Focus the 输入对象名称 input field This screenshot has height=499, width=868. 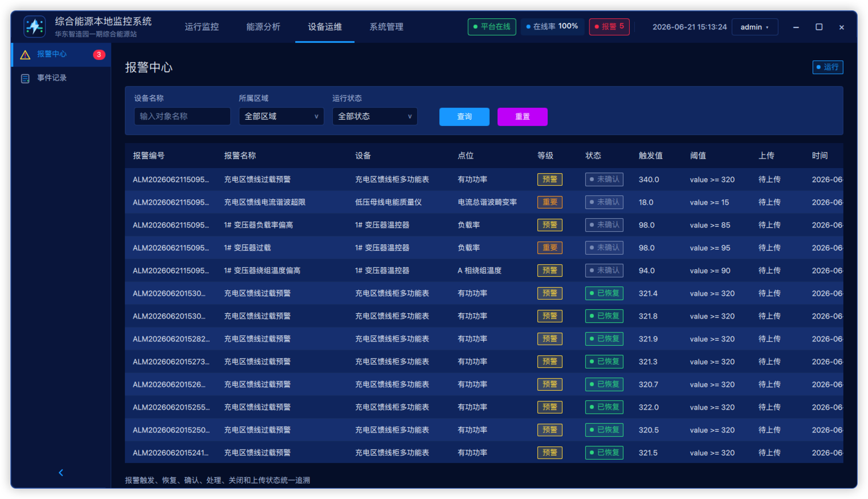(x=182, y=116)
